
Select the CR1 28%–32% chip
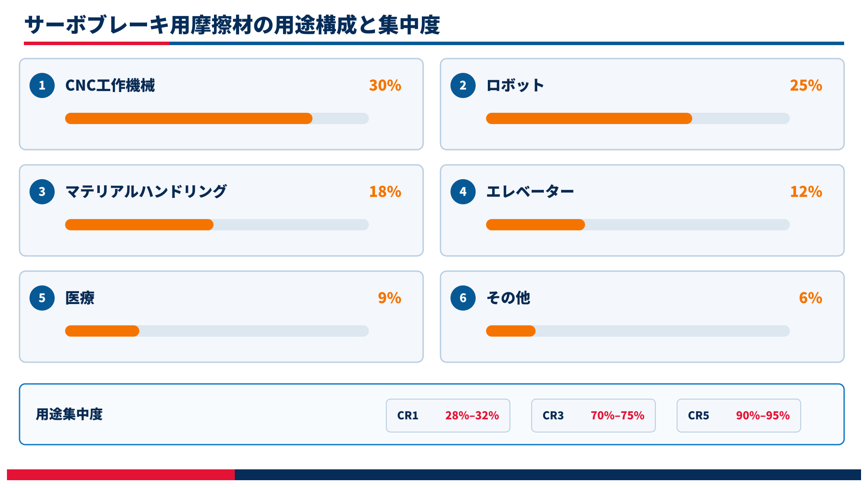pos(448,416)
